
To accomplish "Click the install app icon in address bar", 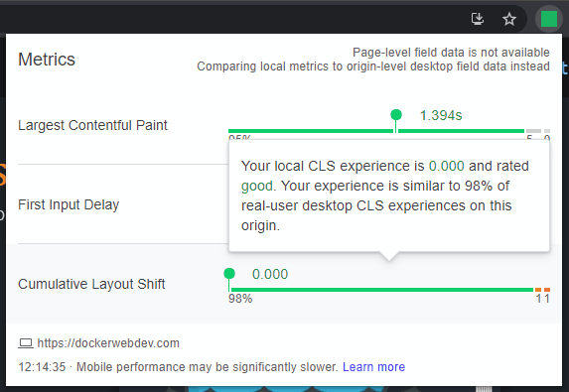I will (x=478, y=19).
